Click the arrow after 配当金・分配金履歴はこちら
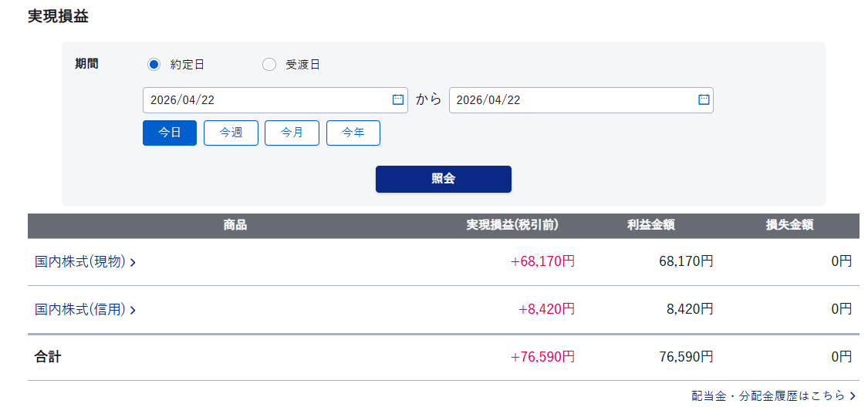868x407 pixels. click(x=853, y=395)
